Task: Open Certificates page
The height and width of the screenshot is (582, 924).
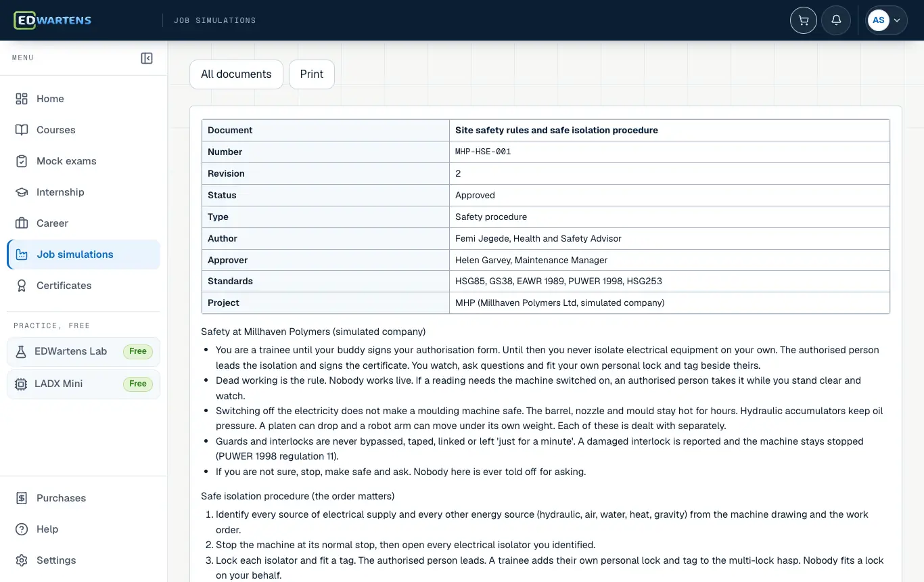Action: pyautogui.click(x=83, y=286)
